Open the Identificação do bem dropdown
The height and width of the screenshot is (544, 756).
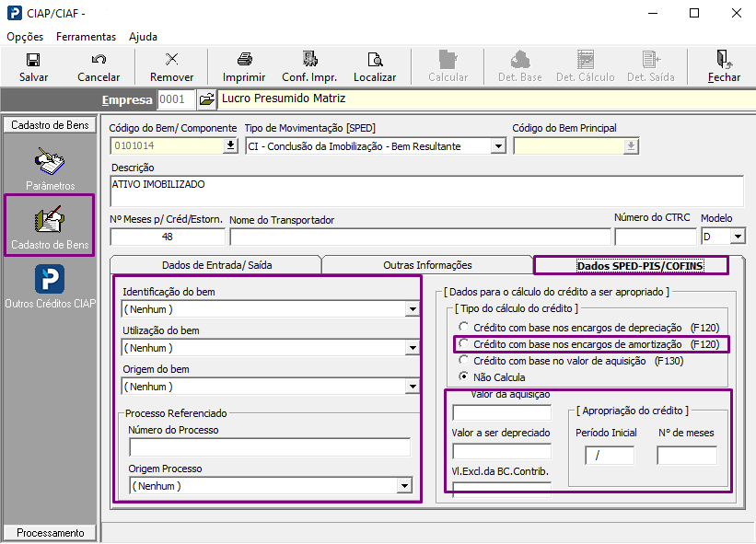411,310
